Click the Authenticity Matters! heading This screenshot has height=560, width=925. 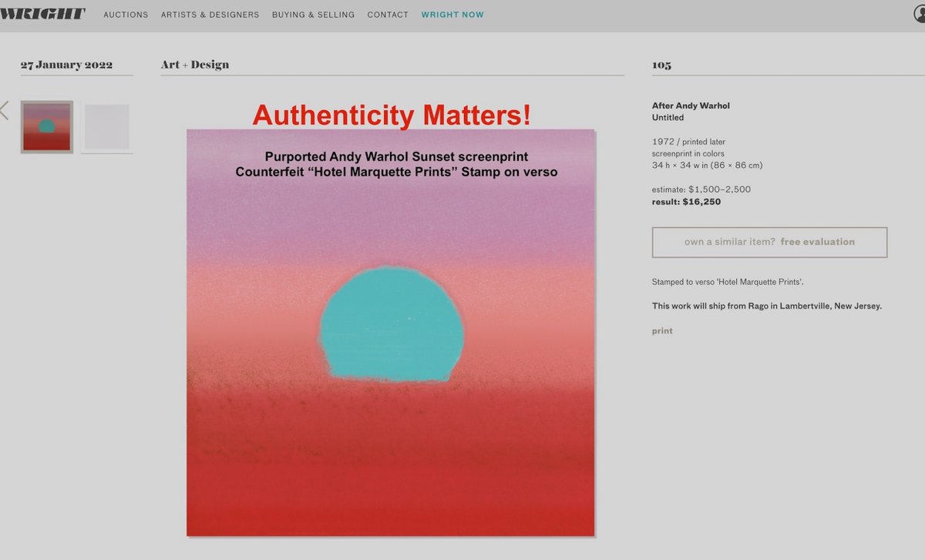pyautogui.click(x=392, y=115)
